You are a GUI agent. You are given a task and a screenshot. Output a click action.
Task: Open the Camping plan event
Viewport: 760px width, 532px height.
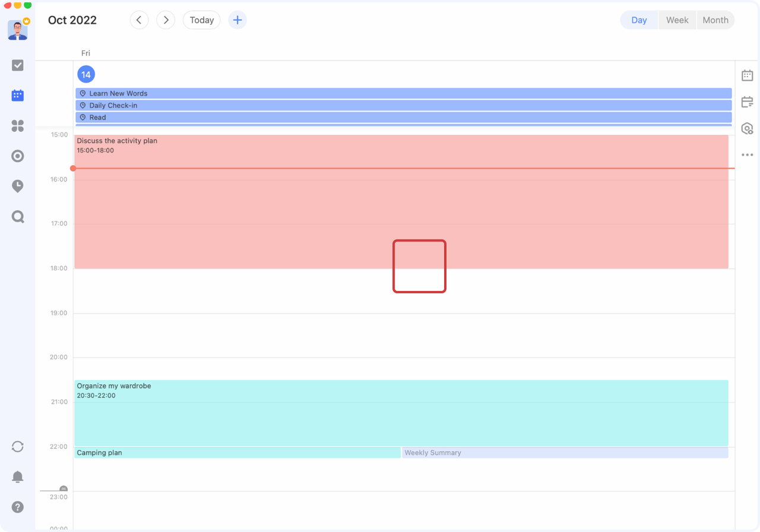pos(237,452)
